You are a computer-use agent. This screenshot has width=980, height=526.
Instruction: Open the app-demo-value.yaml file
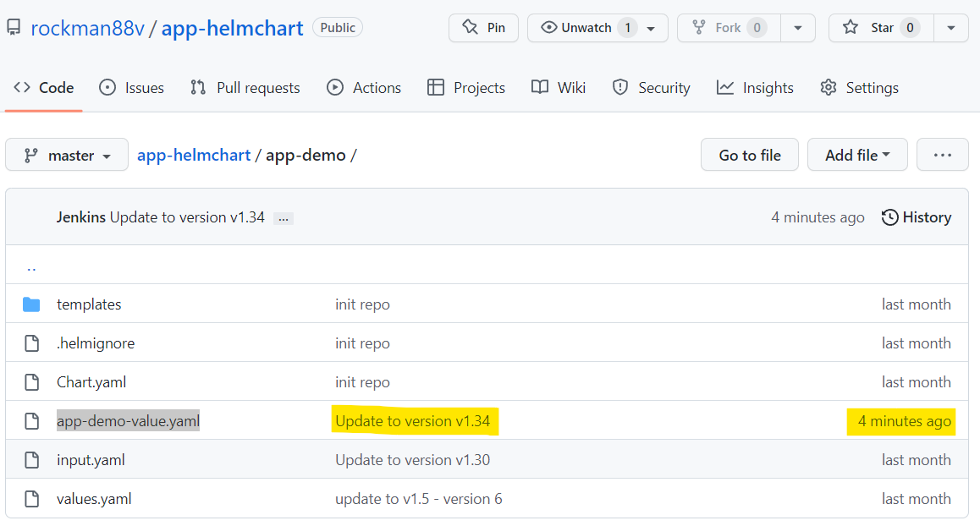pos(128,421)
